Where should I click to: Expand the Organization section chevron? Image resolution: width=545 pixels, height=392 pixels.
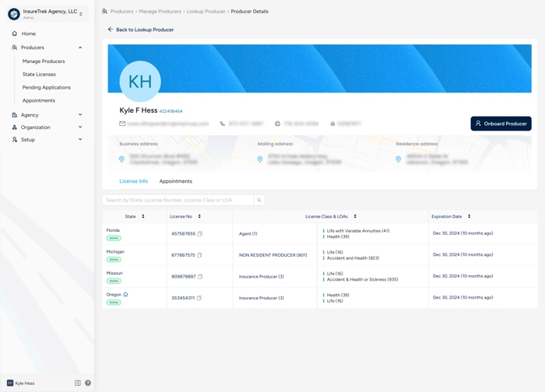point(80,127)
